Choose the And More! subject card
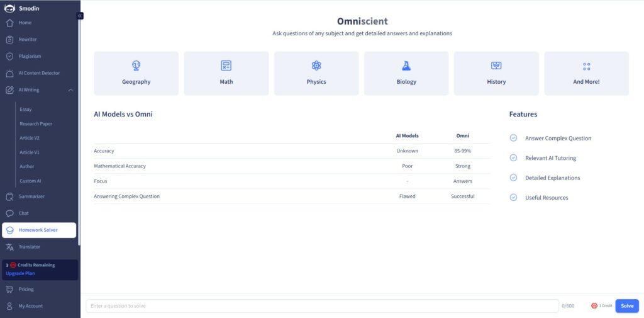Screen dimensions: 644x318 (x=587, y=73)
